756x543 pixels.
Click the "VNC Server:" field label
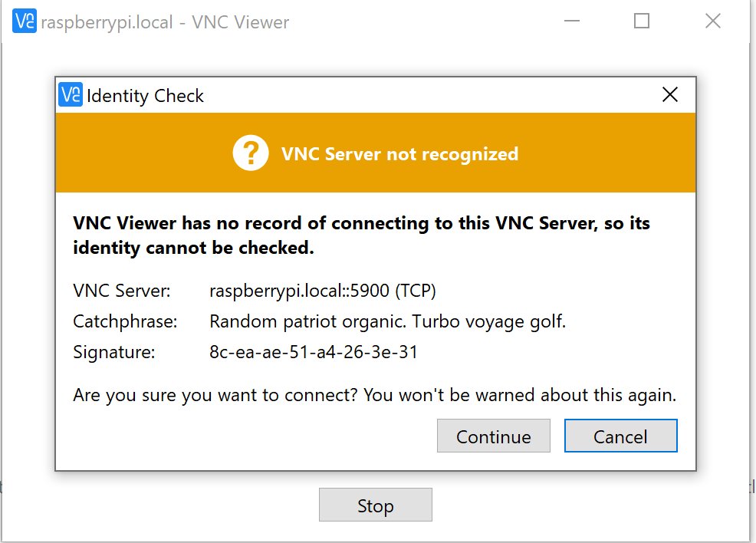coord(122,291)
